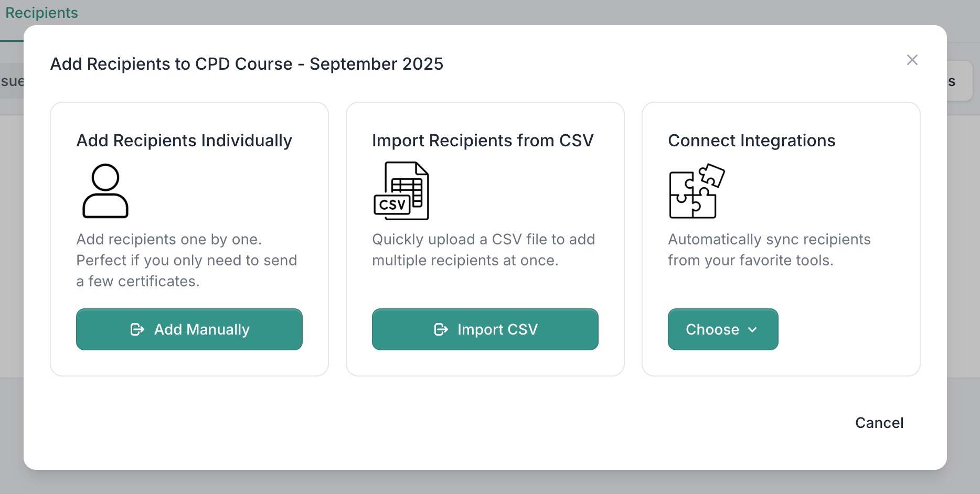The height and width of the screenshot is (494, 980).
Task: Switch to the Recipients tab in the background
Action: coord(41,13)
